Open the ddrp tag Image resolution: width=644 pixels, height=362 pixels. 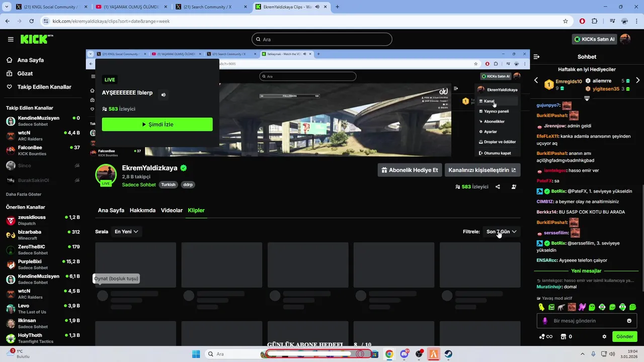click(x=188, y=185)
